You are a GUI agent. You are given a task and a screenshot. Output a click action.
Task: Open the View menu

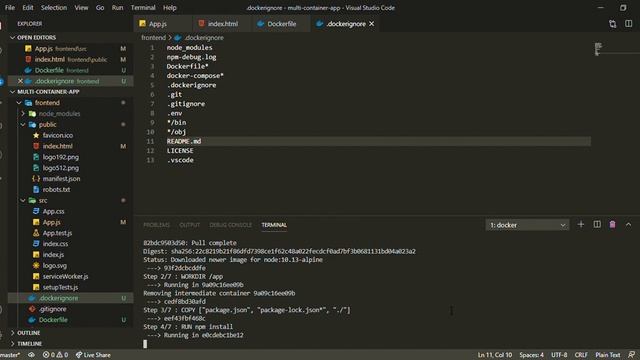click(x=81, y=8)
